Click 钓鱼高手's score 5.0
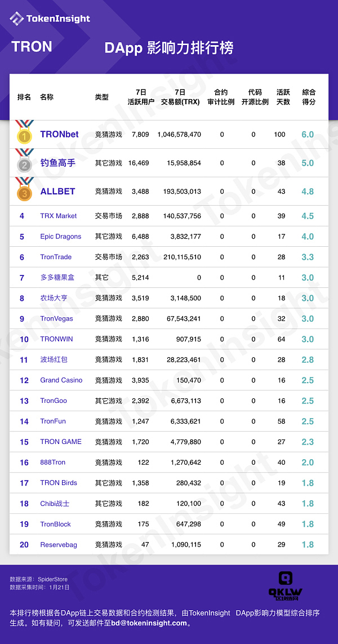 pos(308,163)
